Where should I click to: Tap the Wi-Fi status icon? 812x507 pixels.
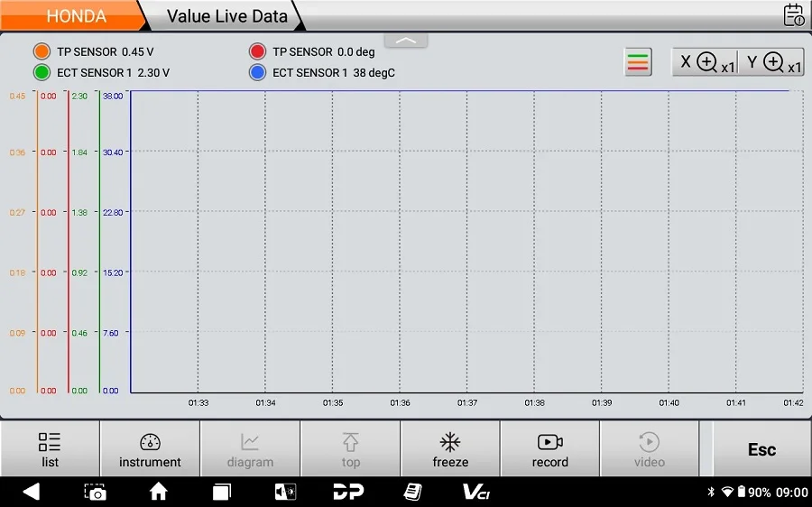(727, 492)
